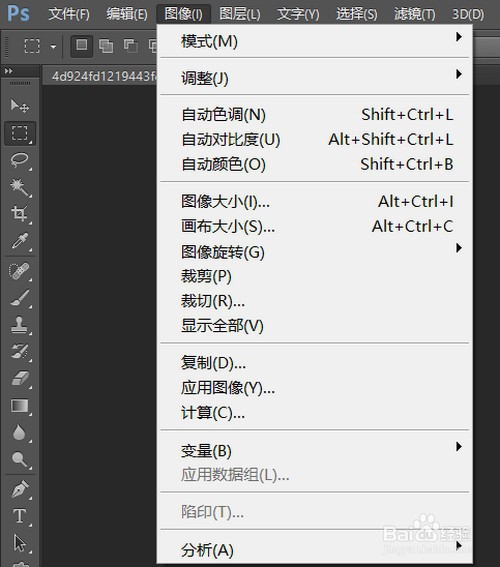This screenshot has width=500, height=567.
Task: Click the toolbox grip handle
Action: (x=20, y=84)
